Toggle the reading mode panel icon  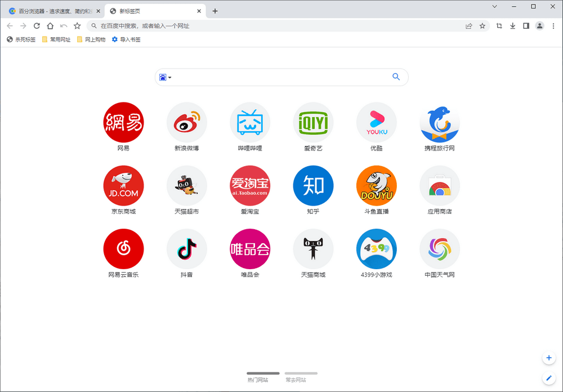pos(528,26)
